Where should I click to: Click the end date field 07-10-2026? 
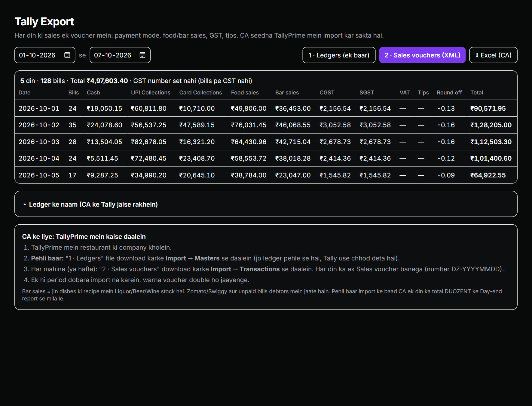[120, 55]
